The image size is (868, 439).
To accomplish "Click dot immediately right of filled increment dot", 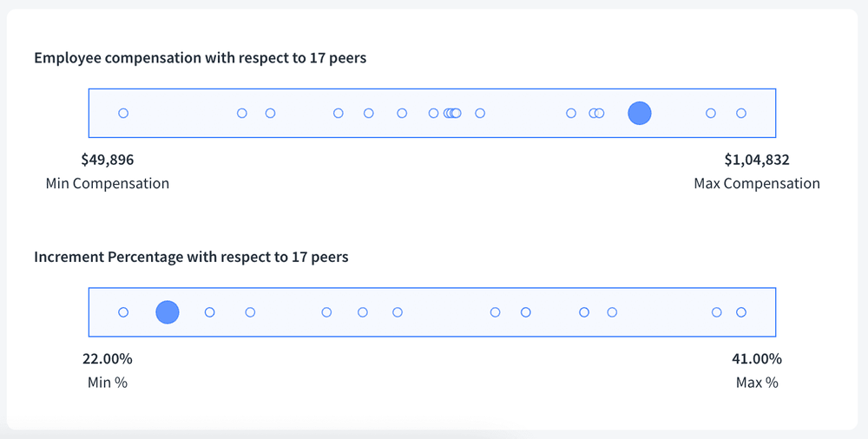I will click(209, 312).
